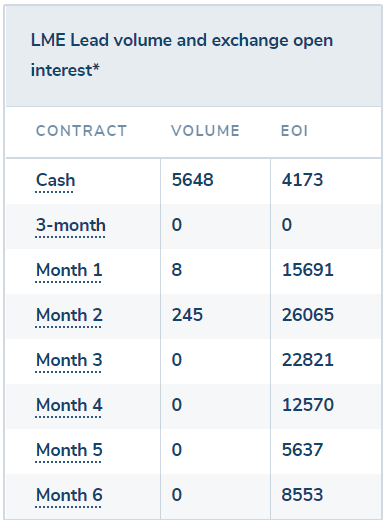The image size is (387, 520).
Task: Click the Month 6 contract link
Action: click(x=69, y=495)
